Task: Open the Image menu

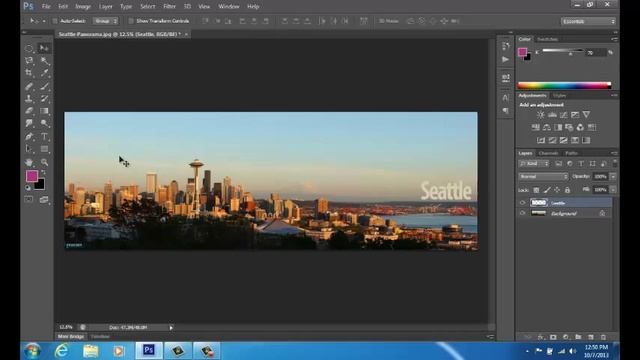Action: coord(83,7)
